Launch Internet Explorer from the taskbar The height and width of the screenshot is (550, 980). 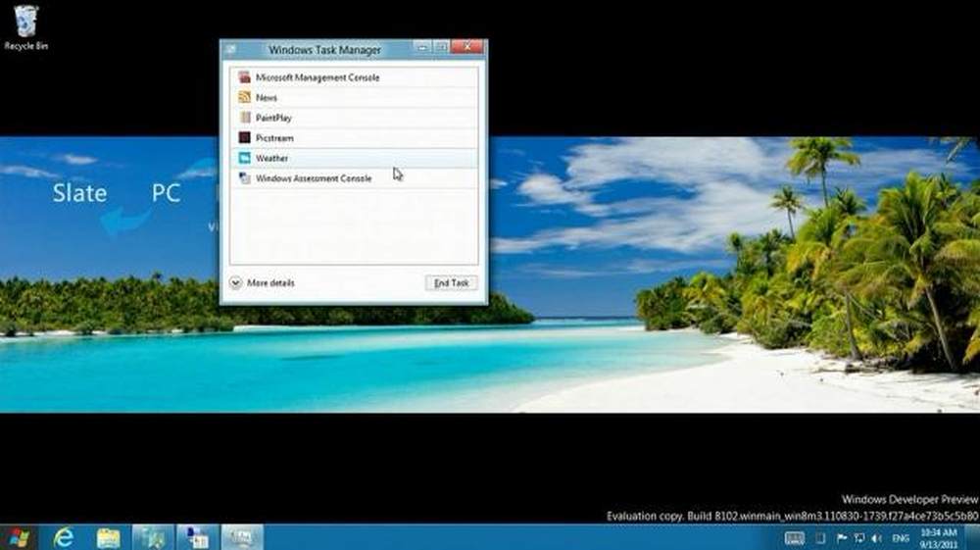click(63, 537)
